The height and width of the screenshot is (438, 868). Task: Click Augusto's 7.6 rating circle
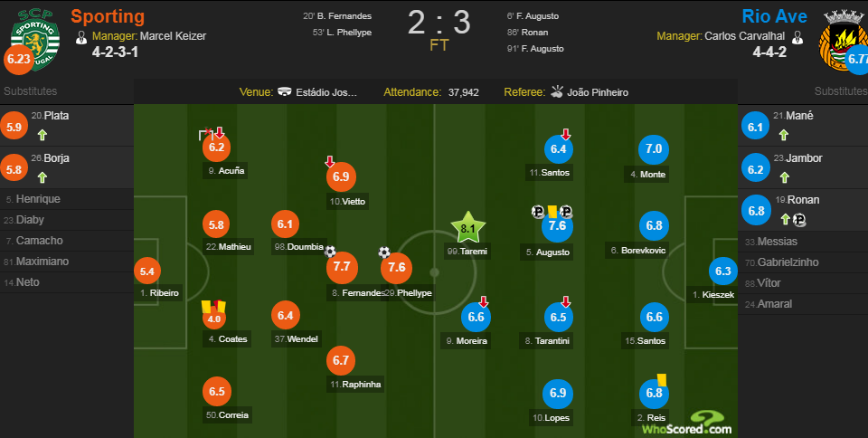(x=557, y=226)
